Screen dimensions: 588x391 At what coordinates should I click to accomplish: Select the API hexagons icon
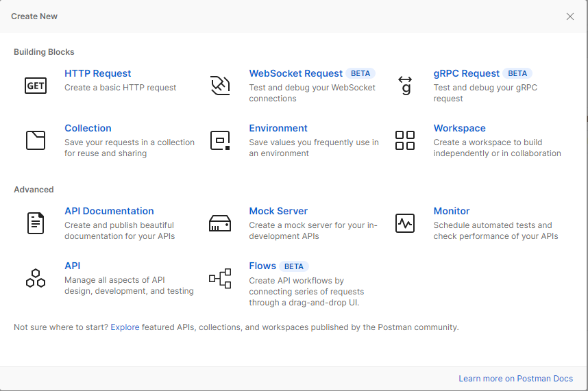tap(36, 278)
